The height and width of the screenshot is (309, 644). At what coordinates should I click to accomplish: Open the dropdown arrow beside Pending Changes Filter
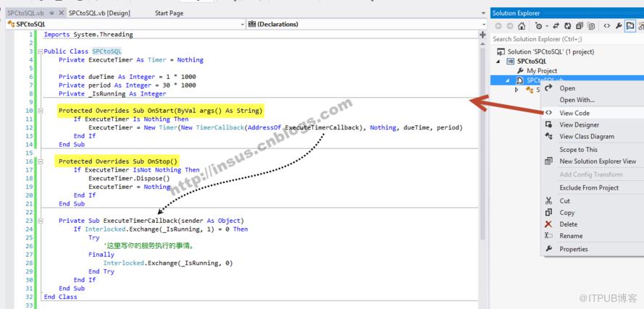(x=547, y=26)
